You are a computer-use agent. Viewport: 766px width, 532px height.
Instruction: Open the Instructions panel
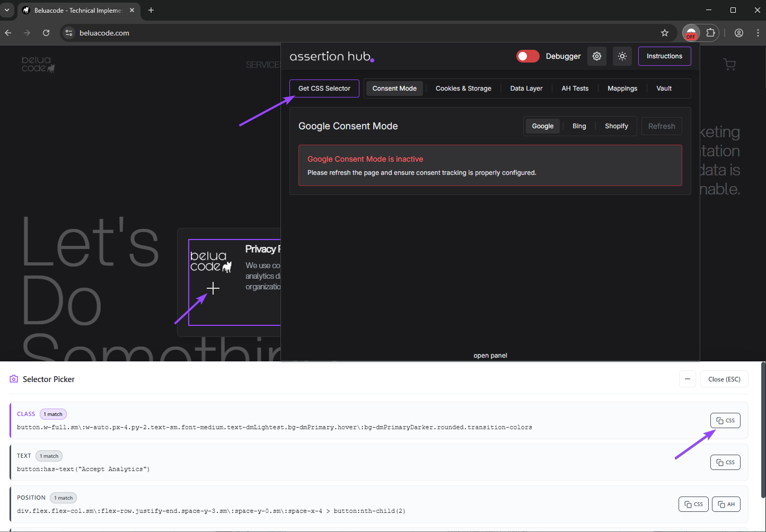pos(664,56)
